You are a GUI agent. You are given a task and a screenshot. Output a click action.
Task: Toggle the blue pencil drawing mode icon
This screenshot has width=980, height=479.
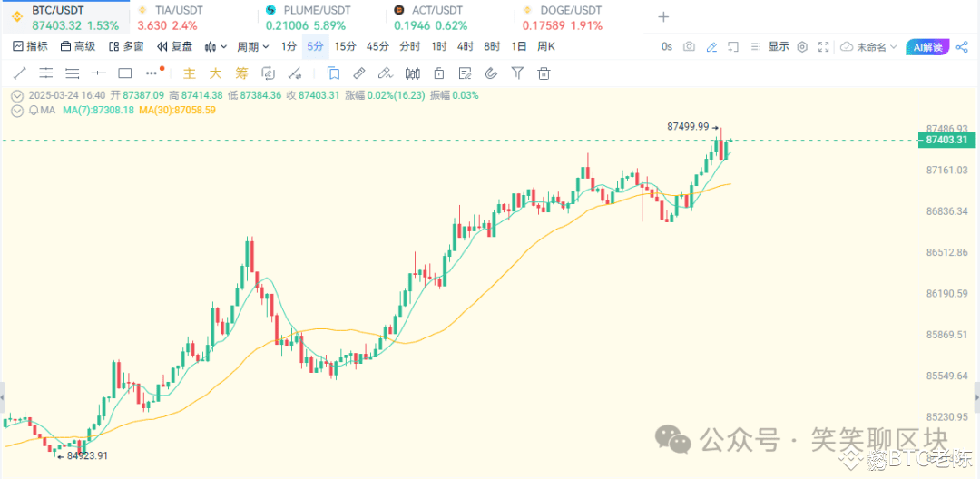pyautogui.click(x=711, y=47)
